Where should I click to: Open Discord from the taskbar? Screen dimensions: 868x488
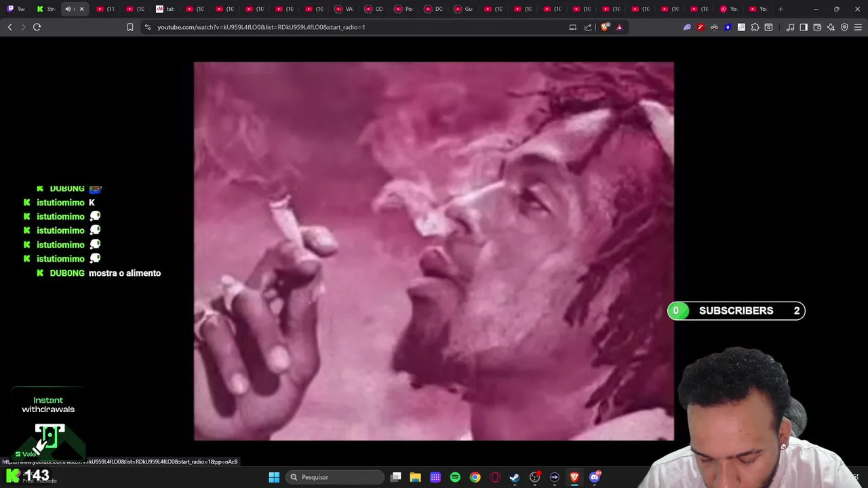click(x=595, y=477)
